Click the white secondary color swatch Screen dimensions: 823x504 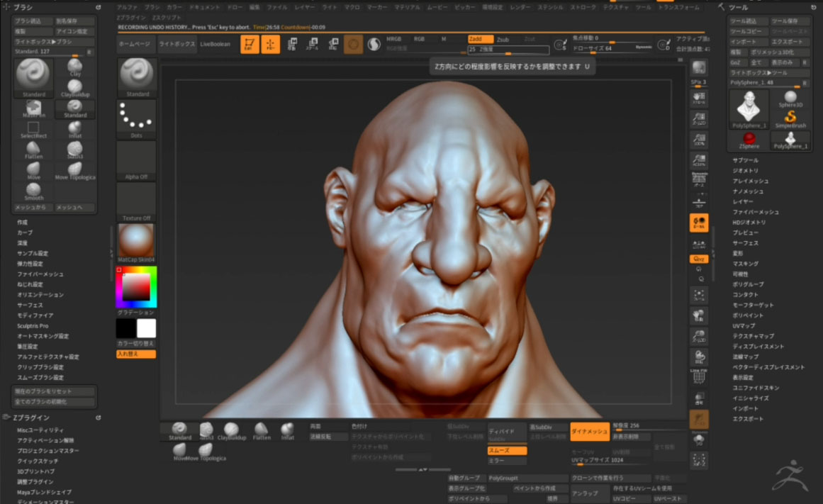(x=146, y=328)
